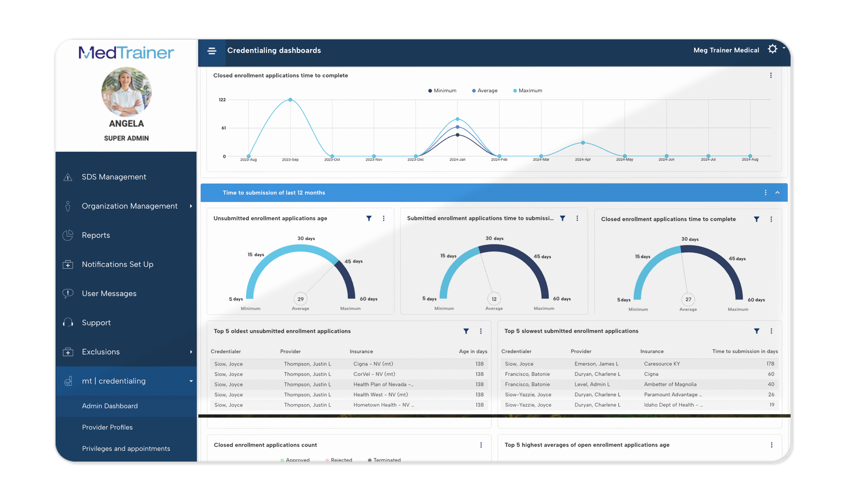Switch to Provider Profiles section
Screen dimensions: 858x504
pos(107,427)
